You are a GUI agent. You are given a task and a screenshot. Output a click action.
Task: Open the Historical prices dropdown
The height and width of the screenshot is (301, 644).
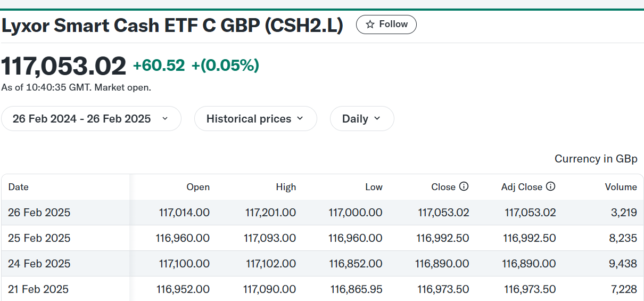tap(255, 119)
